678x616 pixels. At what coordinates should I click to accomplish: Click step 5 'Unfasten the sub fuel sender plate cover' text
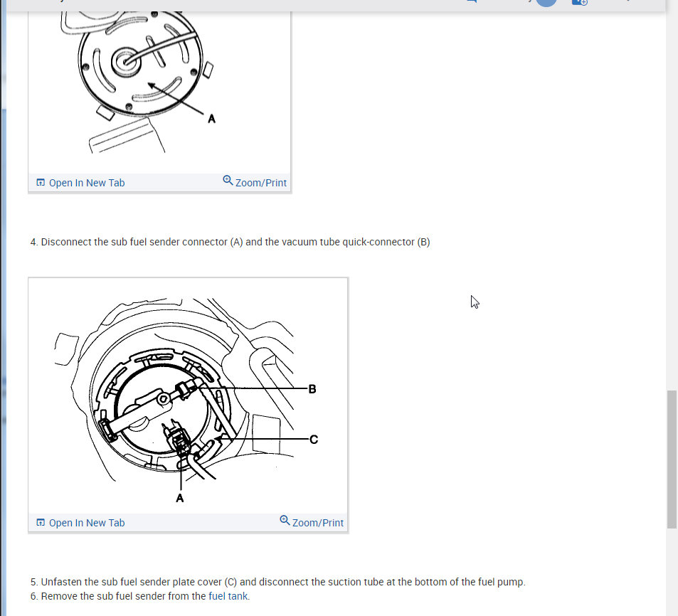click(277, 582)
